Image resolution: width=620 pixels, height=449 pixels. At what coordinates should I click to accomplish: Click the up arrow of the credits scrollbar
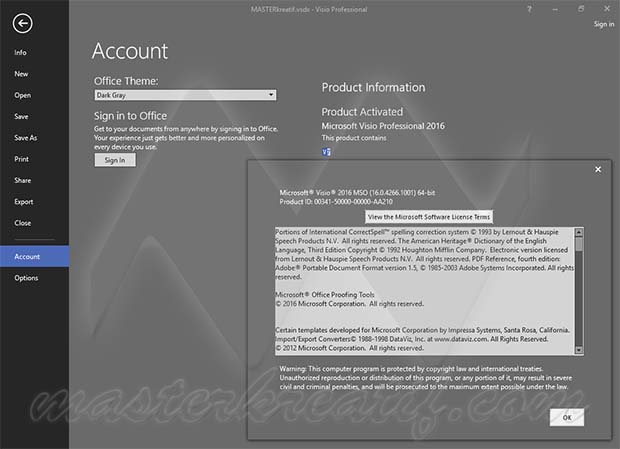579,232
